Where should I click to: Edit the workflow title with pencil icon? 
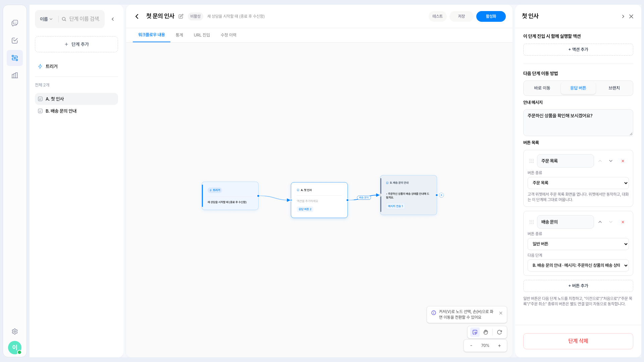181,16
